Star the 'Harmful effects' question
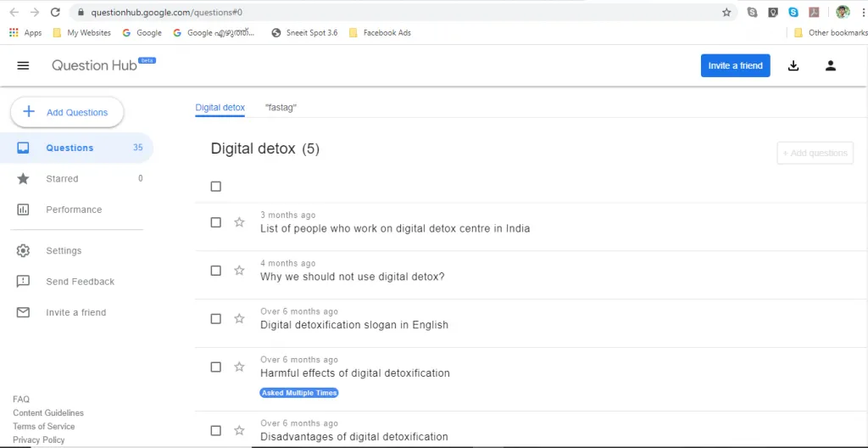The width and height of the screenshot is (868, 448). (x=239, y=367)
